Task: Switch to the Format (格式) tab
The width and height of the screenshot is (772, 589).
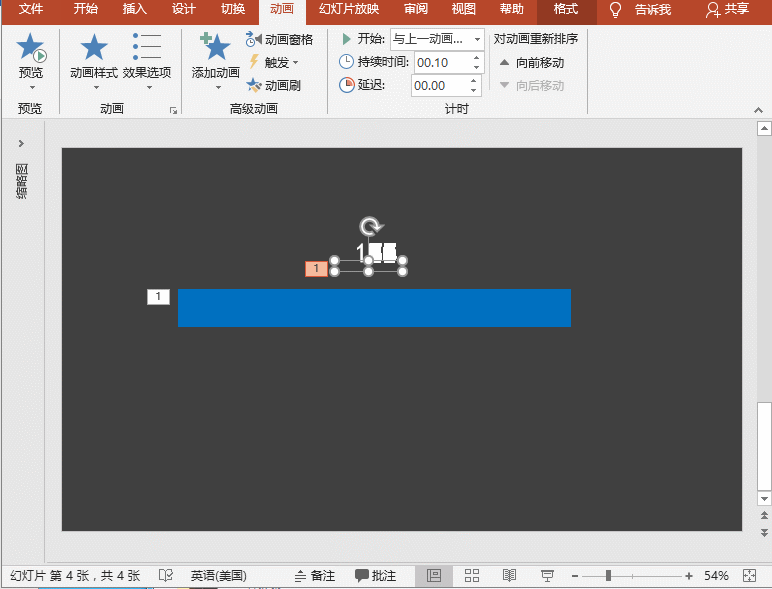Action: coord(566,9)
